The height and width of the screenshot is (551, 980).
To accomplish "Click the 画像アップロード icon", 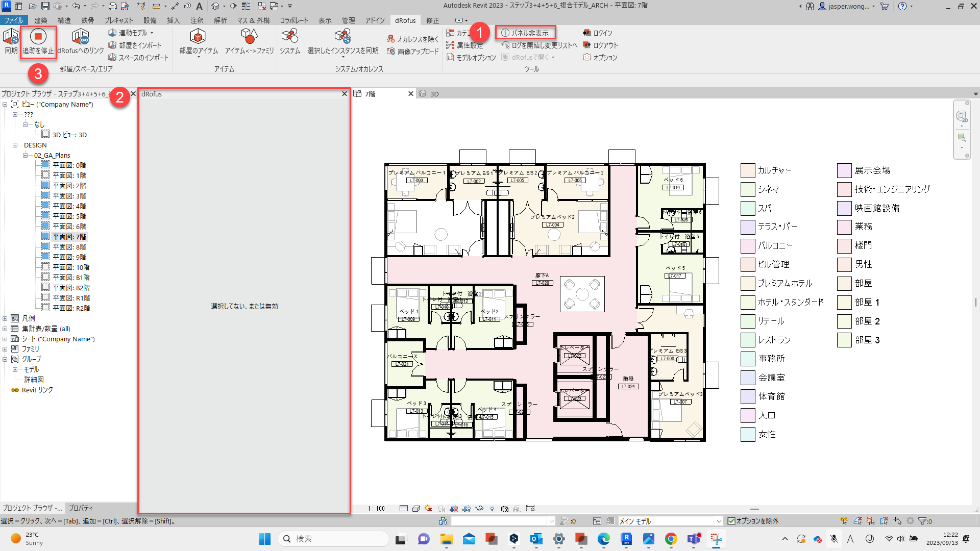I will pos(391,52).
